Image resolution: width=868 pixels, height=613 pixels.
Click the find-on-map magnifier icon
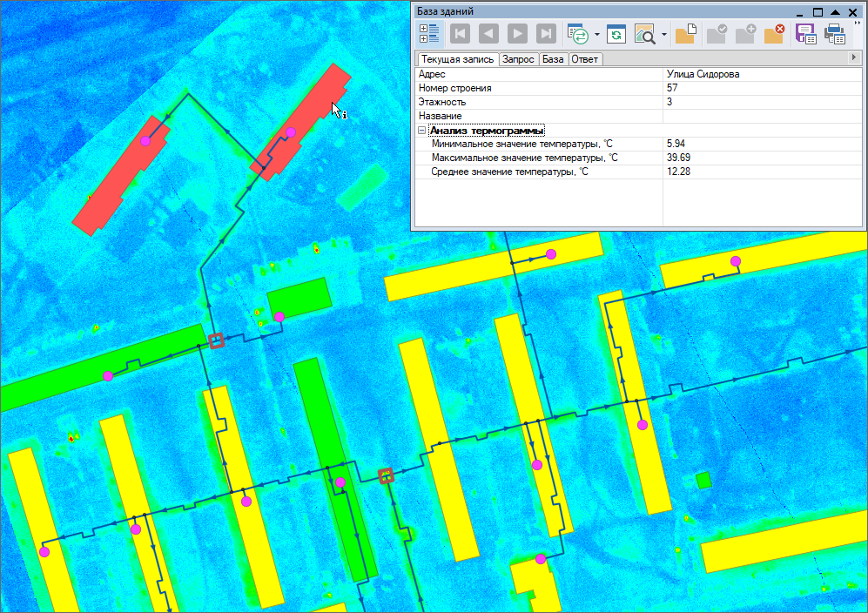point(645,34)
